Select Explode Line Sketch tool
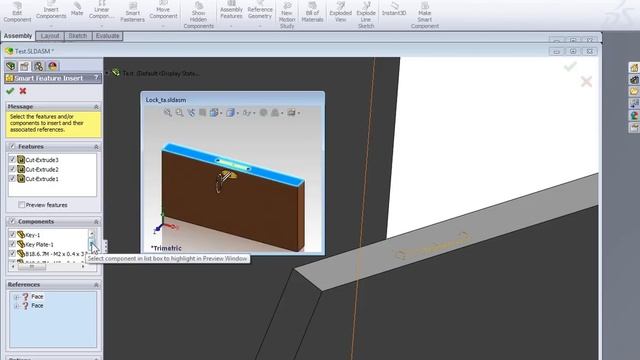640x360 pixels. coord(366,15)
